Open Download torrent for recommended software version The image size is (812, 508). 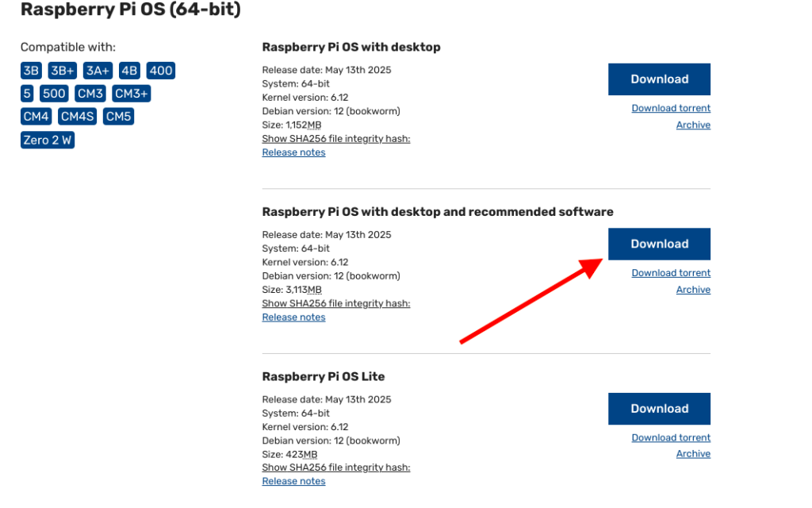(671, 273)
